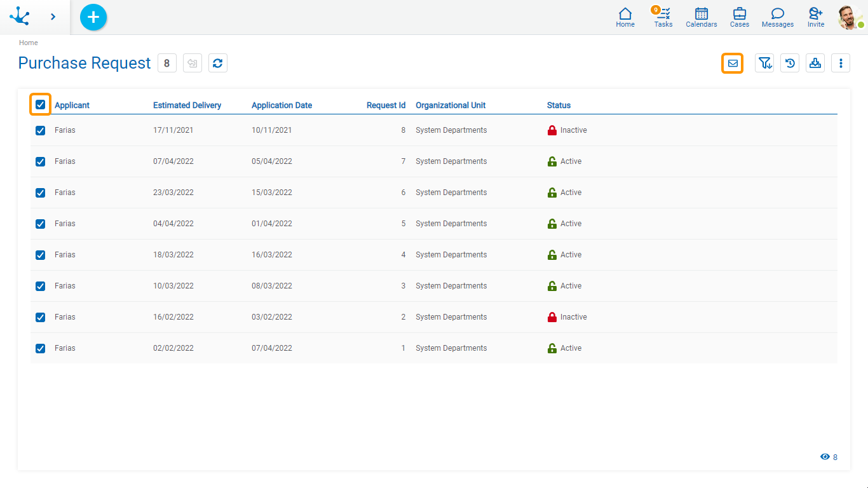Sort by the Applicant column header
This screenshot has height=488, width=868.
[72, 105]
